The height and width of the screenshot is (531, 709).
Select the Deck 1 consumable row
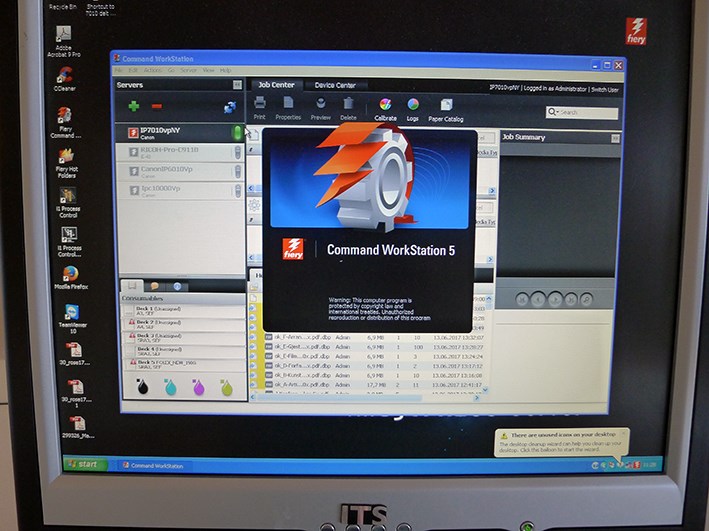(184, 311)
